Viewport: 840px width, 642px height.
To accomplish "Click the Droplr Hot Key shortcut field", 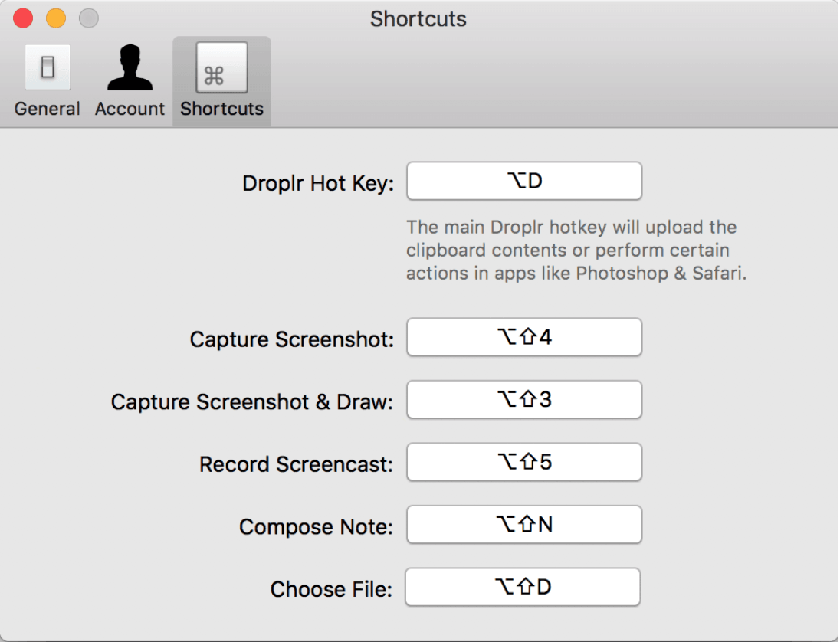I will [x=524, y=181].
